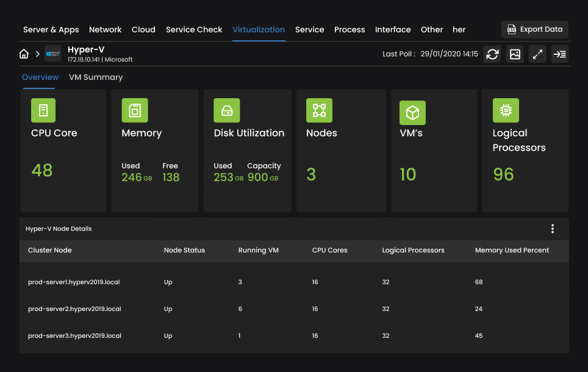Click the Disk Utilization card icon

tap(227, 110)
